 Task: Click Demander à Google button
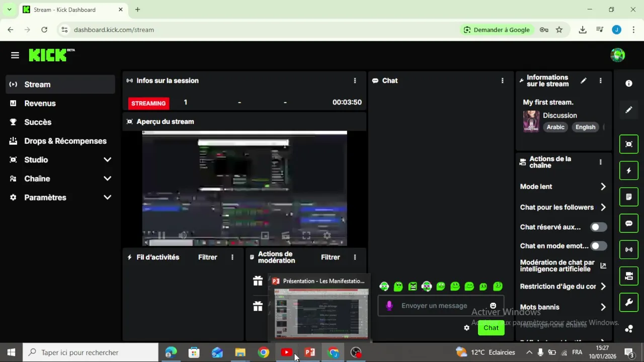click(497, 30)
